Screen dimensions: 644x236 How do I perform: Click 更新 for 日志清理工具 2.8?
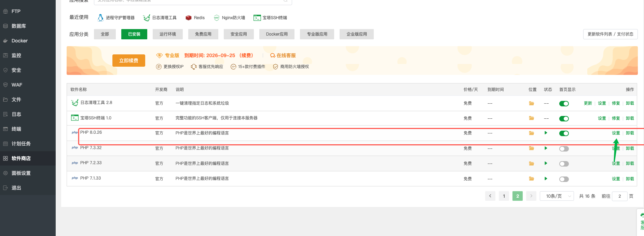588,103
